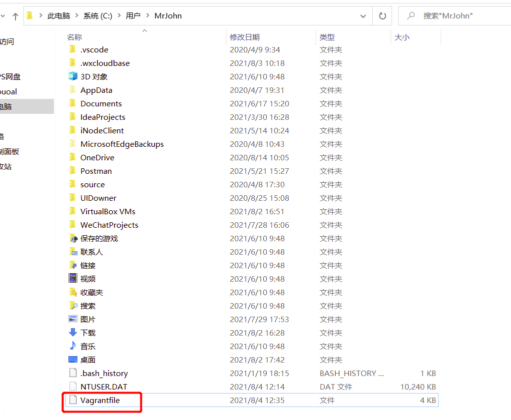Select the 视频 video folder icon
The image size is (511, 420).
(73, 279)
